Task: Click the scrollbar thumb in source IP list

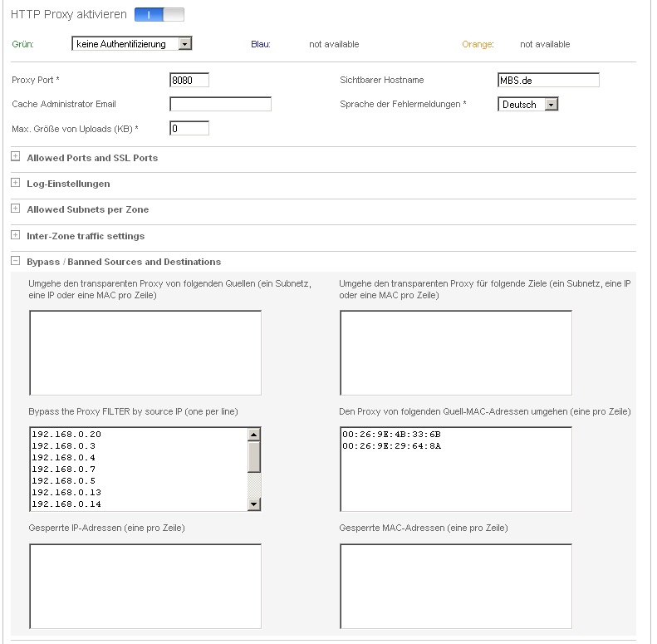Action: tap(254, 456)
